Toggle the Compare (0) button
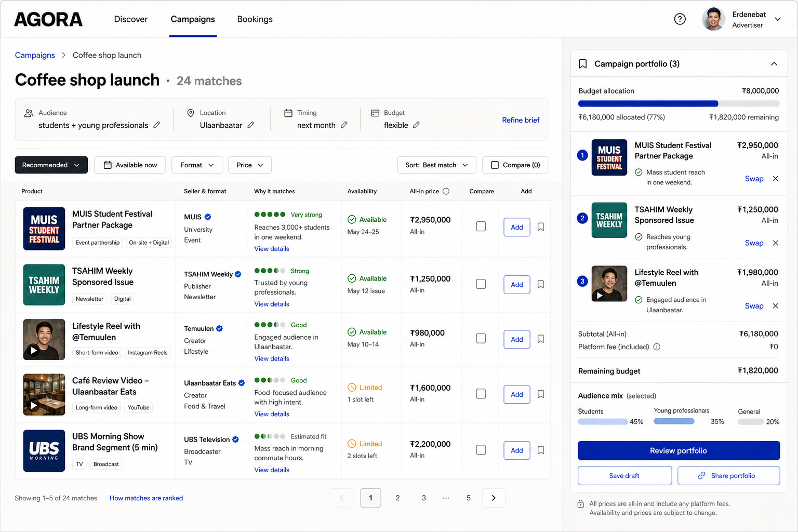 515,165
